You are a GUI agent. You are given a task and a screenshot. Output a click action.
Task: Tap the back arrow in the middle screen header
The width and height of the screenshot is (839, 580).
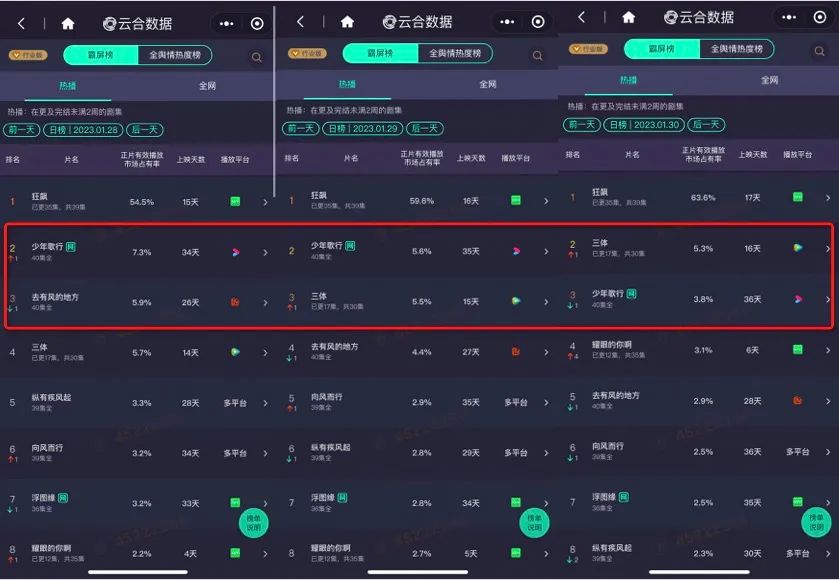[299, 22]
